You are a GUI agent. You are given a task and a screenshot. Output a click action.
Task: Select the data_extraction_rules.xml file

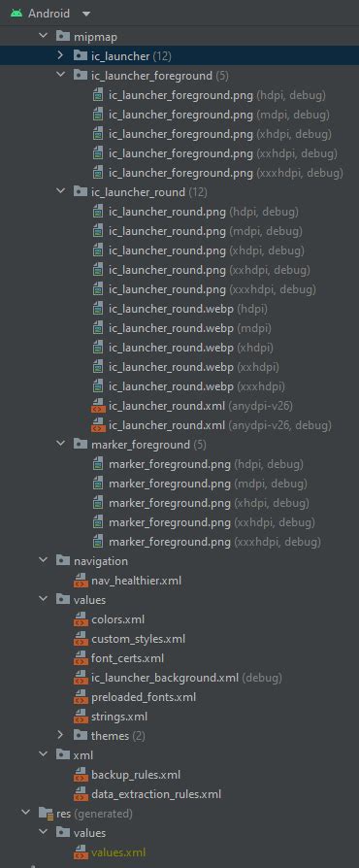pyautogui.click(x=156, y=794)
